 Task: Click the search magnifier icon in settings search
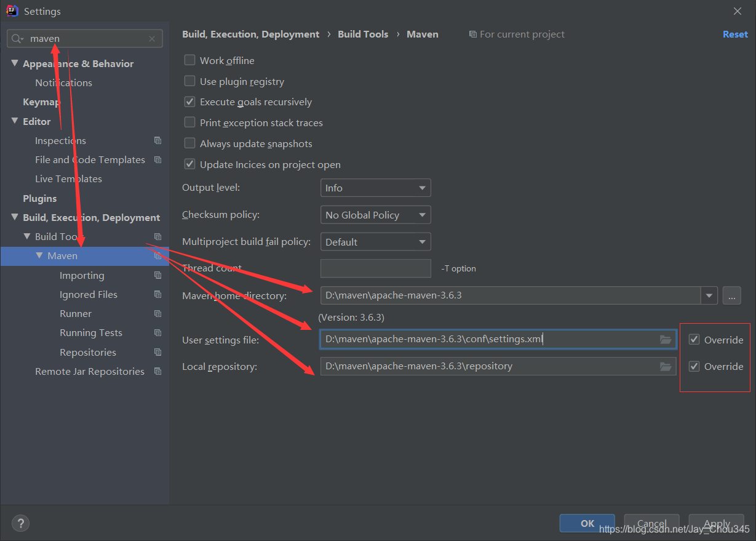pyautogui.click(x=17, y=39)
